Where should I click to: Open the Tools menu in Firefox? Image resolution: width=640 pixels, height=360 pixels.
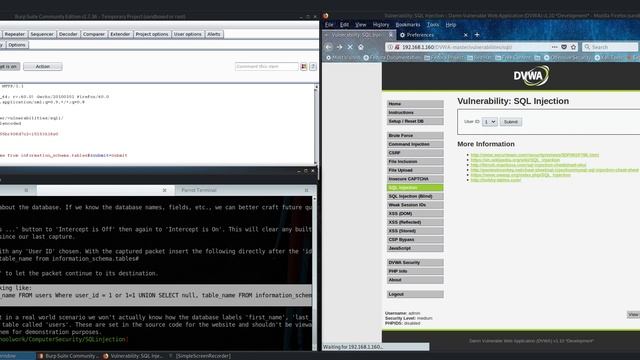point(433,25)
